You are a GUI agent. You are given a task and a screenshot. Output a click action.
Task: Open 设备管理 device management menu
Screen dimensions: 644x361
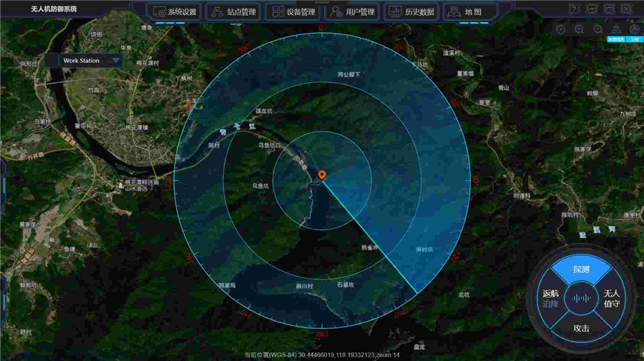(293, 12)
